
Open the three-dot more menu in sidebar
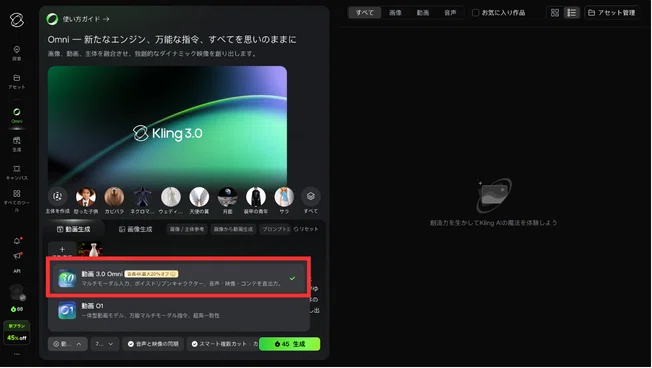pos(17,354)
